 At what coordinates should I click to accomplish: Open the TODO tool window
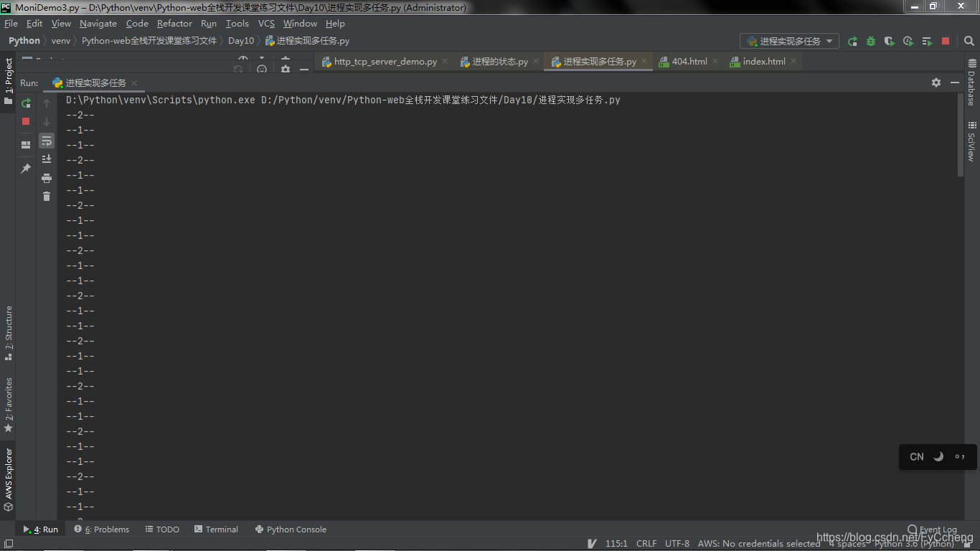click(x=162, y=529)
